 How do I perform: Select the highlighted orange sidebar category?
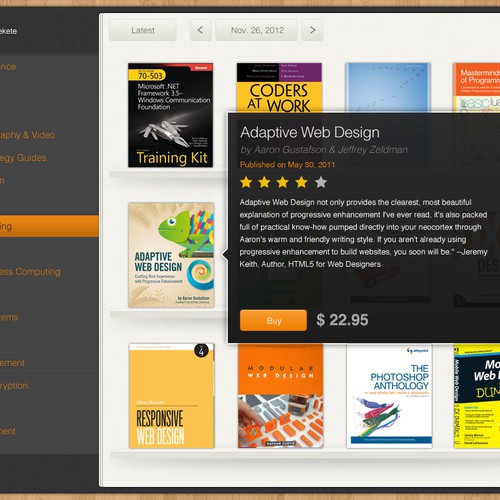(49, 226)
